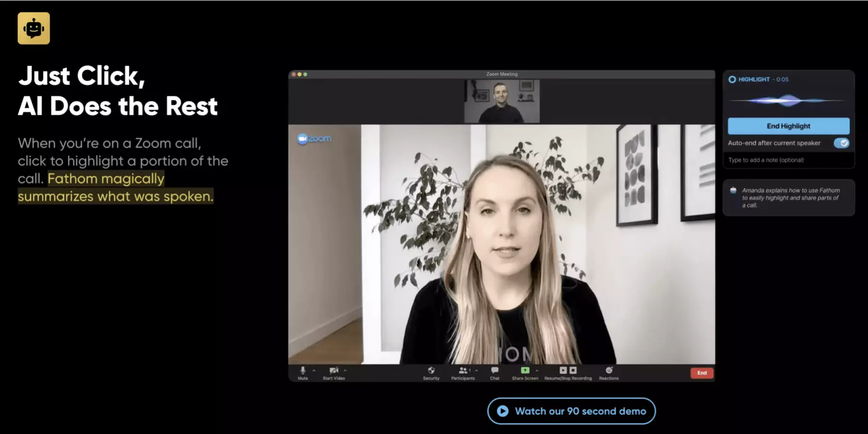Expand the share options arrow beside Share Screen
This screenshot has width=868, height=434.
point(537,371)
